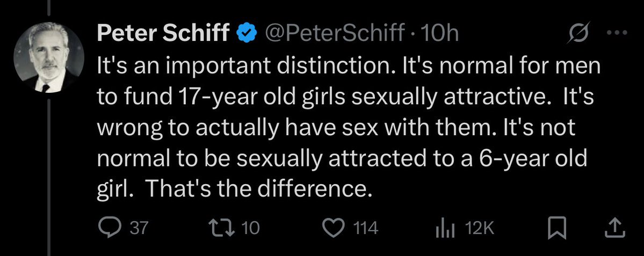This screenshot has height=256, width=644.
Task: Click the Peter Schiff display name
Action: tap(163, 34)
